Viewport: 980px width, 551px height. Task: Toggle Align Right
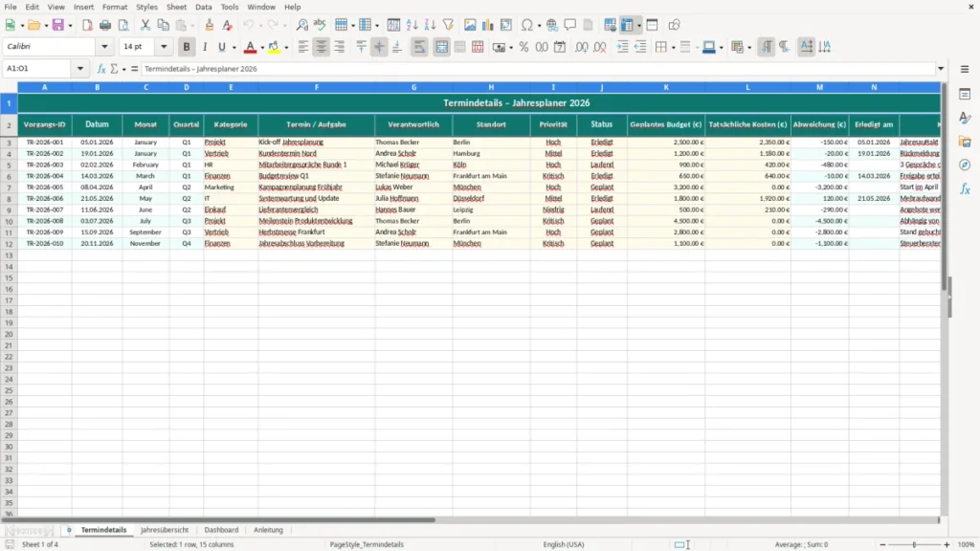340,47
